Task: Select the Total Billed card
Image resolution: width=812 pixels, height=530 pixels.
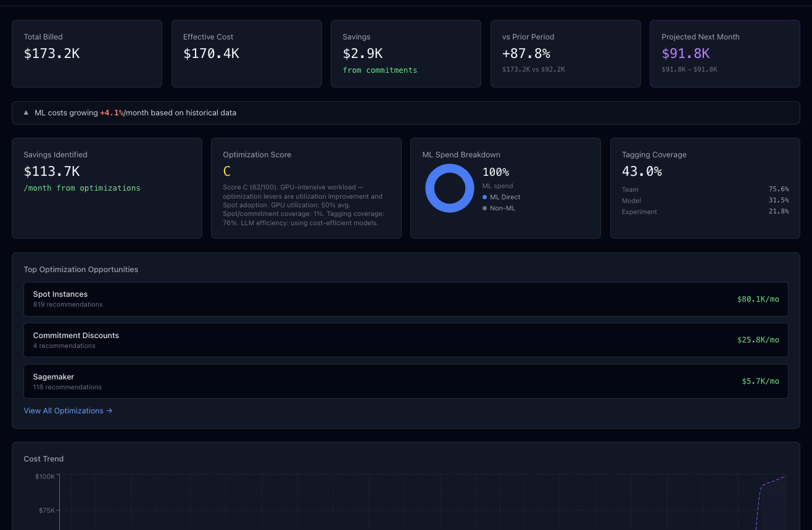Action: click(87, 54)
